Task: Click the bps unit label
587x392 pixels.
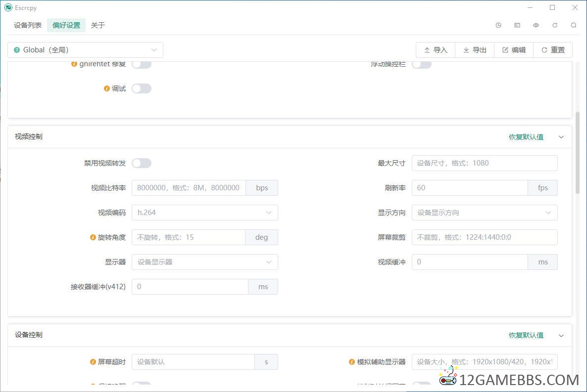Action: (x=262, y=188)
